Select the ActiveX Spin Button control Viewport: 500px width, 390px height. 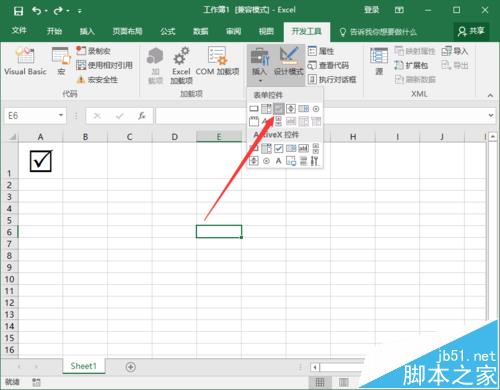[254, 161]
